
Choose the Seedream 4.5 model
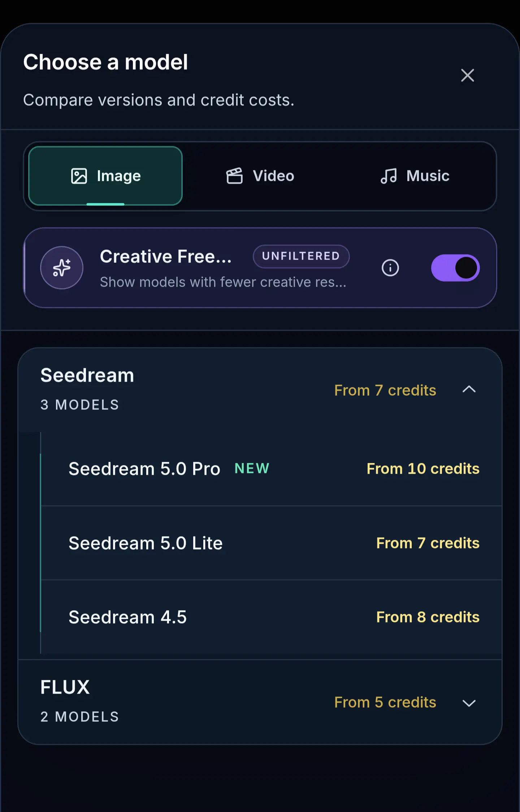tap(272, 617)
